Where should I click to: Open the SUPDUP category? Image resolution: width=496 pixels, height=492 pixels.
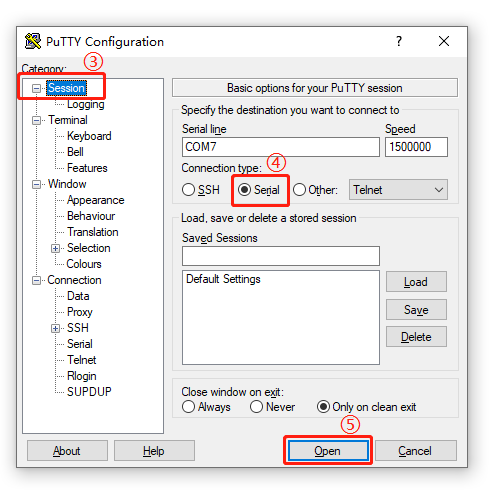tap(89, 392)
